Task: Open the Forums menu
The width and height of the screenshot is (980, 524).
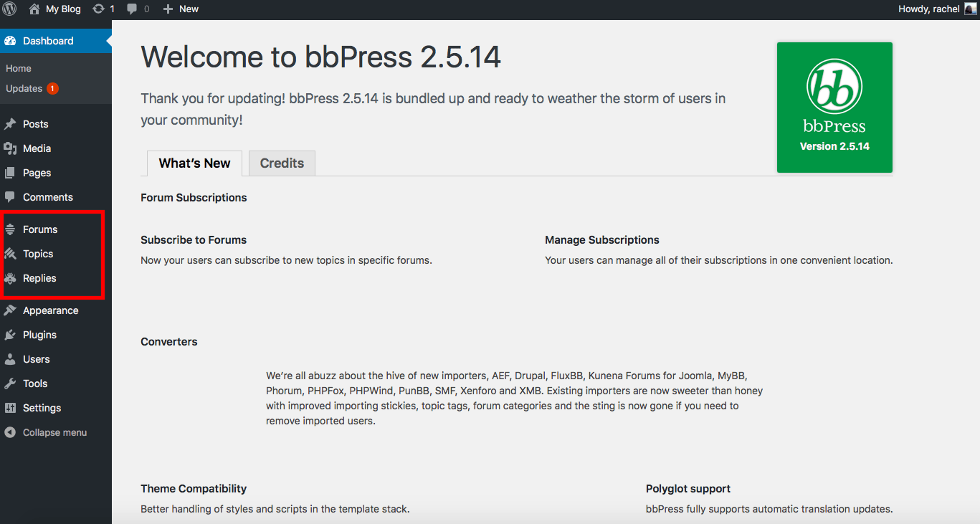Action: (56, 229)
